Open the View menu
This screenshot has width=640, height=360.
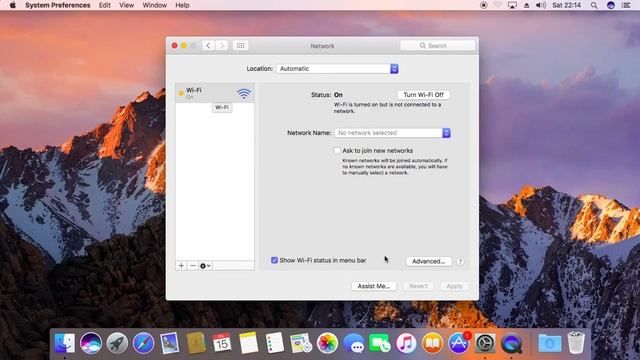127,5
